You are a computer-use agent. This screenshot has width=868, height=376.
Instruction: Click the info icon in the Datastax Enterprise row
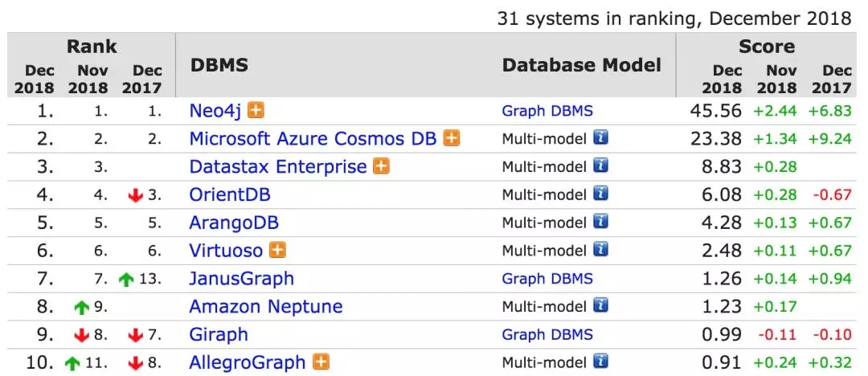click(x=600, y=166)
